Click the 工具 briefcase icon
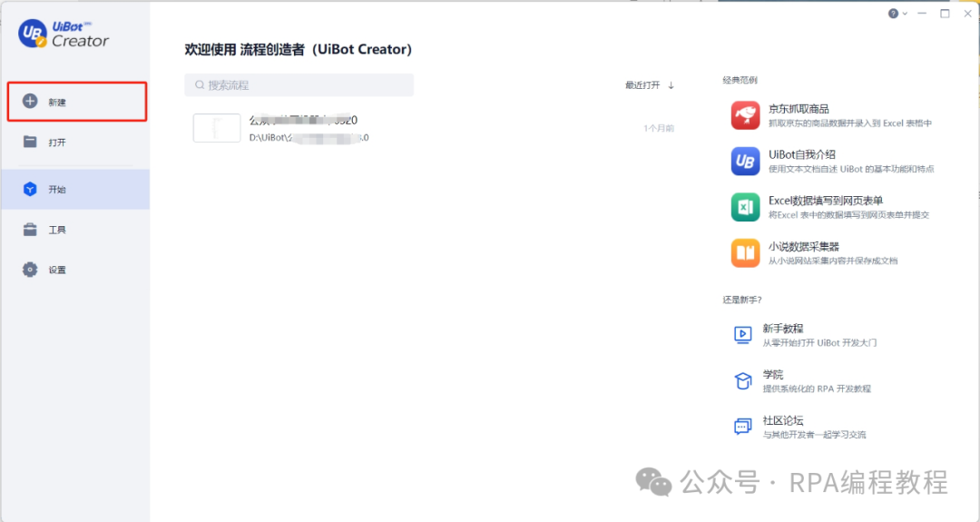This screenshot has width=980, height=522. (30, 230)
